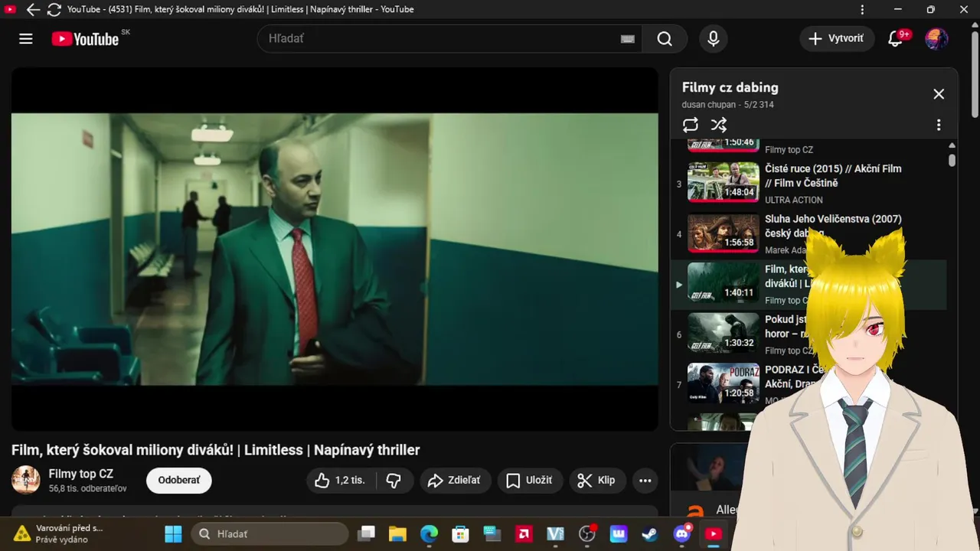Open Čisté ruce (2015) video thumbnail

[x=724, y=181]
